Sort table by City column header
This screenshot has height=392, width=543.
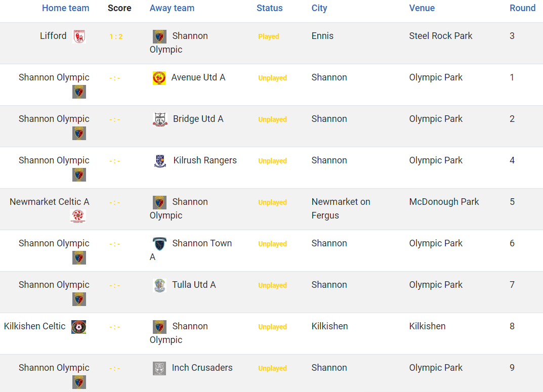[319, 8]
